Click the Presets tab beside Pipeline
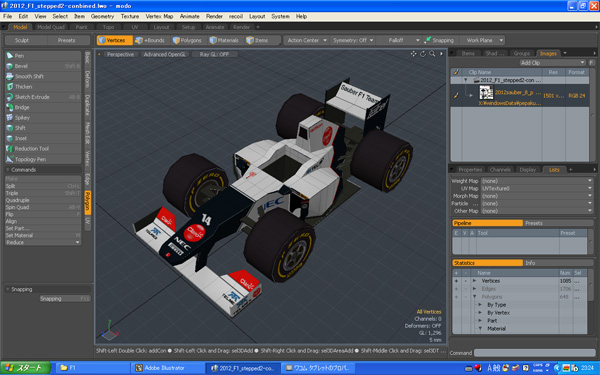Viewport: 600px width, 375px height. pyautogui.click(x=558, y=223)
